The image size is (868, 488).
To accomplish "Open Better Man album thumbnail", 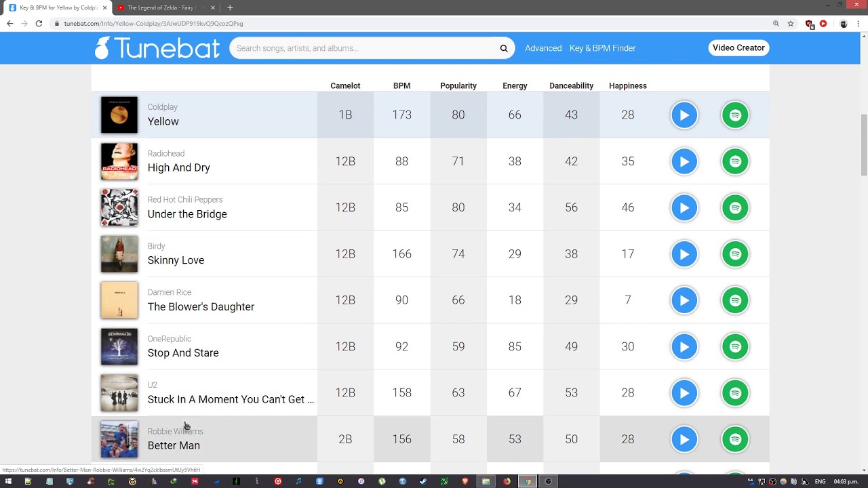I will click(x=119, y=439).
